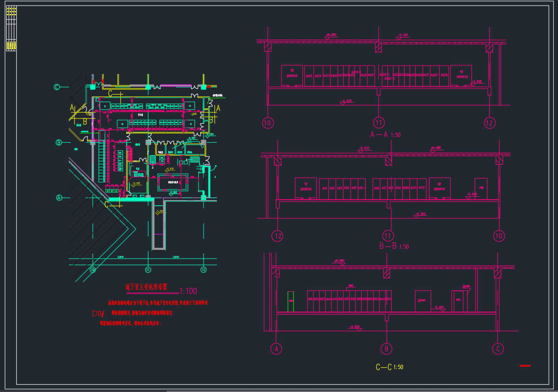Select axis bubble B in section C—C
Viewport: 558px width, 392px height.
[386, 349]
